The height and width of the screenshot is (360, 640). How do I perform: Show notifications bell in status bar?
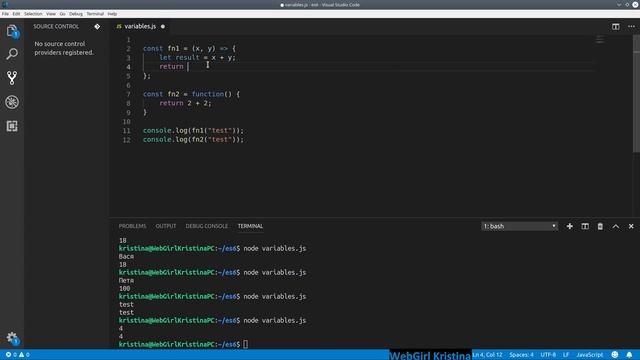pyautogui.click(x=629, y=355)
